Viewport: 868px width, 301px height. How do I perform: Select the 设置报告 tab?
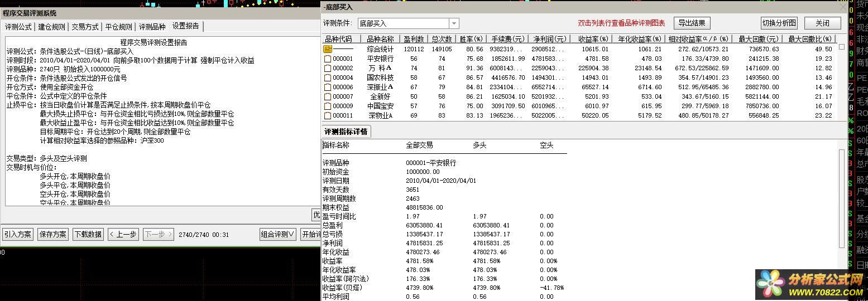186,26
